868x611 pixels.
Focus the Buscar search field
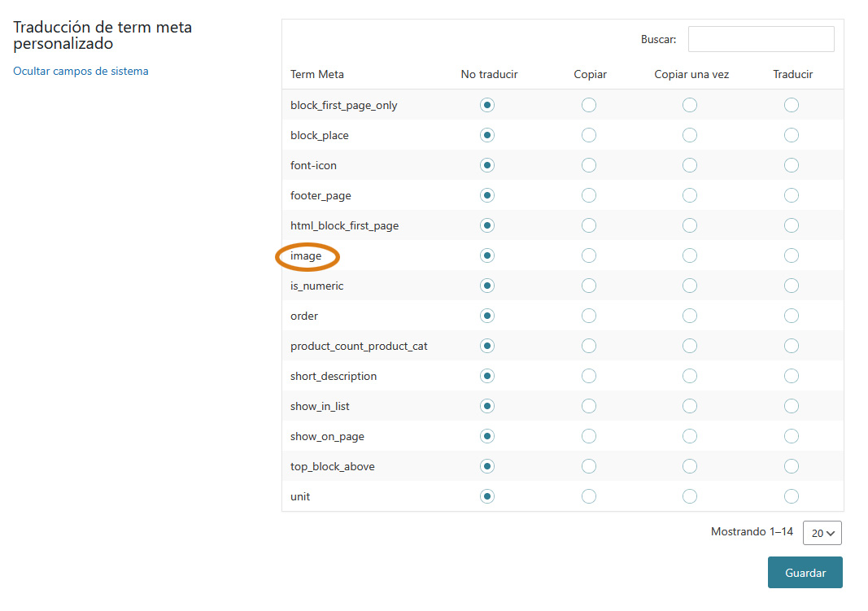click(x=761, y=39)
